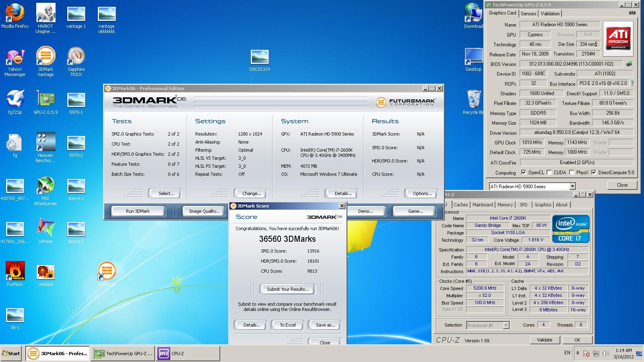Launch Yahoo! Messenger shortcut
The width and height of the screenshot is (644, 362).
tap(15, 62)
